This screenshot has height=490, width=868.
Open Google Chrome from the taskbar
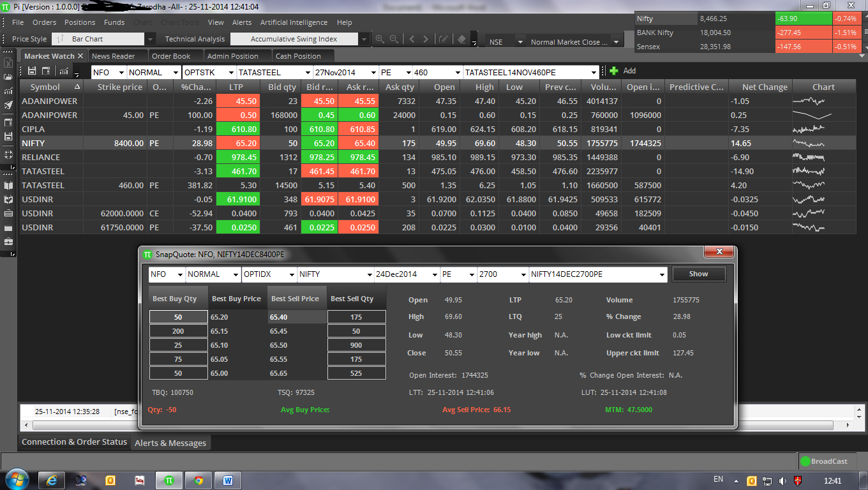pyautogui.click(x=198, y=480)
